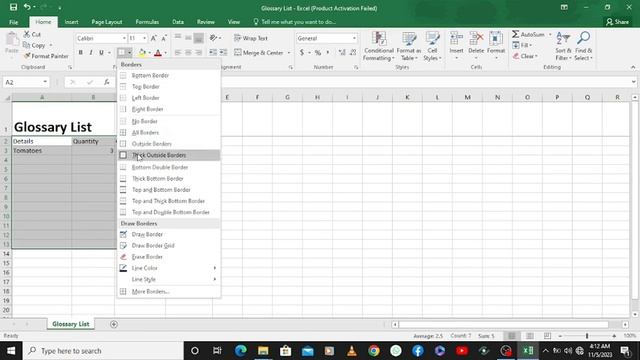
Task: Click the Glossary List sheet tab
Action: (x=71, y=324)
